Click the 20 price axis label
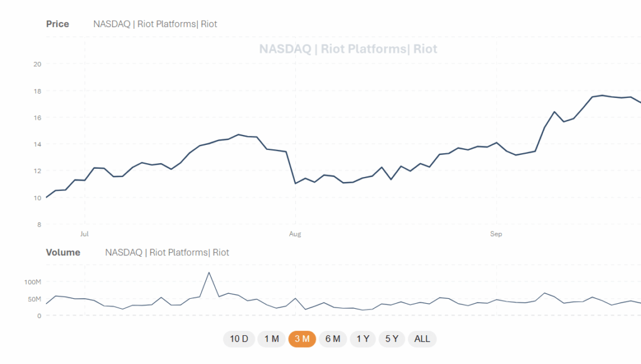 coord(37,64)
